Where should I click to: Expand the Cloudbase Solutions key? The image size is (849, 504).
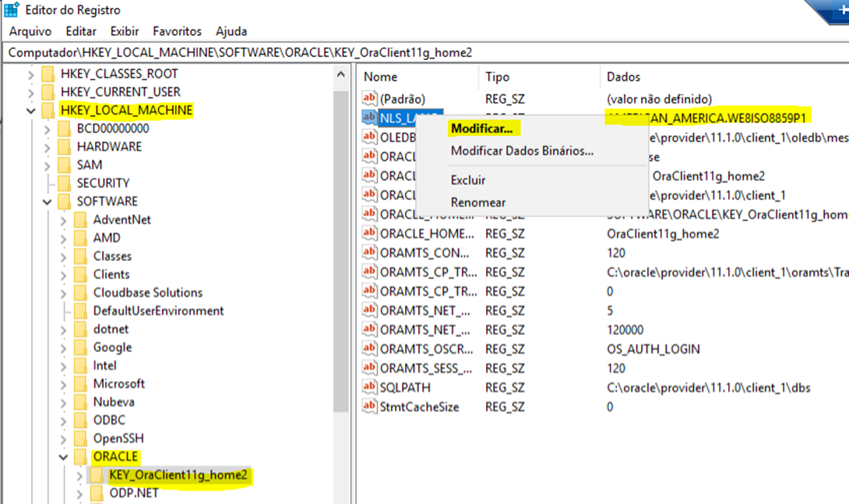tap(63, 294)
